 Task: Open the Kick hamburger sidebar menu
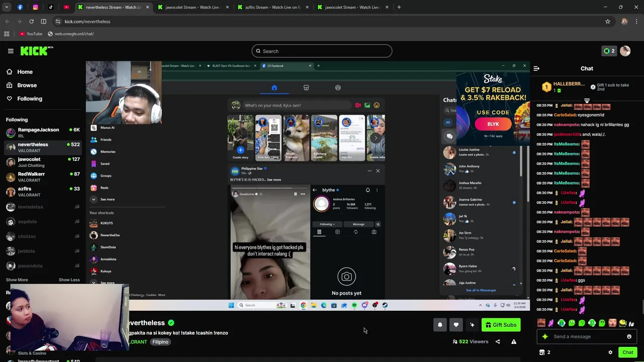pos(10,51)
